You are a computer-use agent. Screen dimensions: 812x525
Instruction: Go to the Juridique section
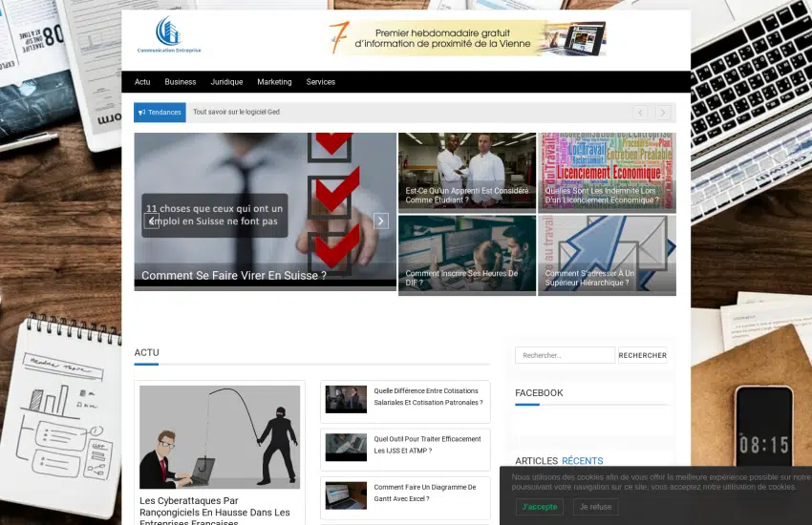point(226,82)
